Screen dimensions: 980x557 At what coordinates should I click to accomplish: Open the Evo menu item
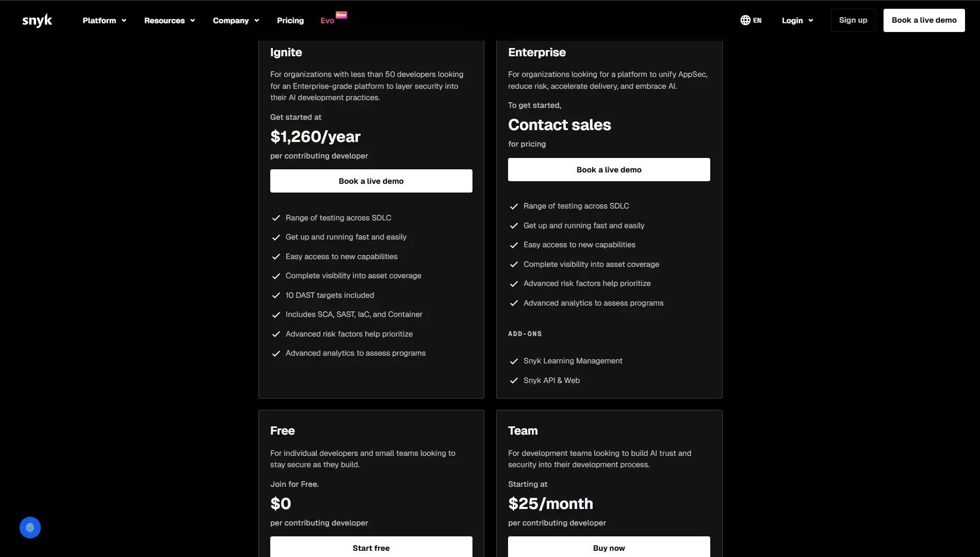coord(327,20)
